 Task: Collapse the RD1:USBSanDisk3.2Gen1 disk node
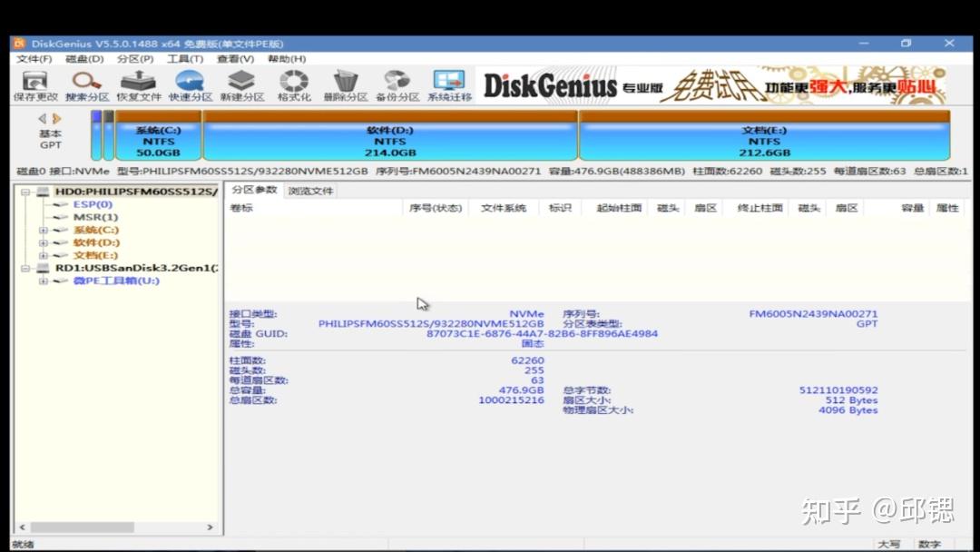pyautogui.click(x=25, y=268)
